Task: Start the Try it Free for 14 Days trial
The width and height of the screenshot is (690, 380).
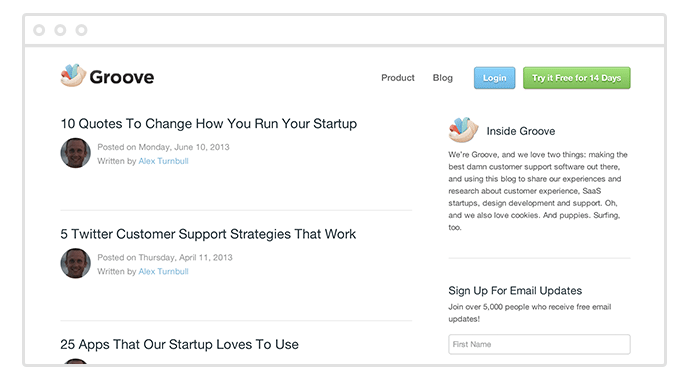Action: tap(576, 78)
